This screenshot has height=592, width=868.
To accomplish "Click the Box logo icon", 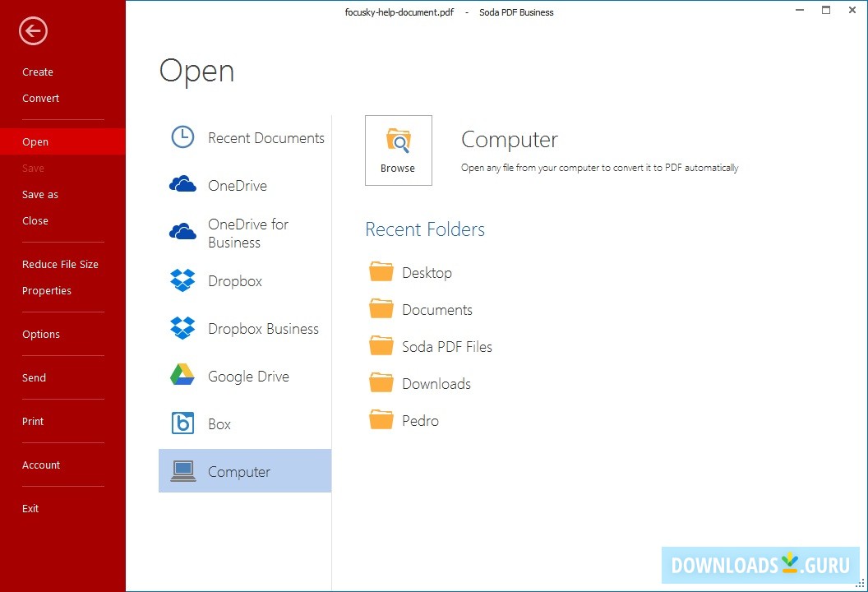I will pos(182,423).
